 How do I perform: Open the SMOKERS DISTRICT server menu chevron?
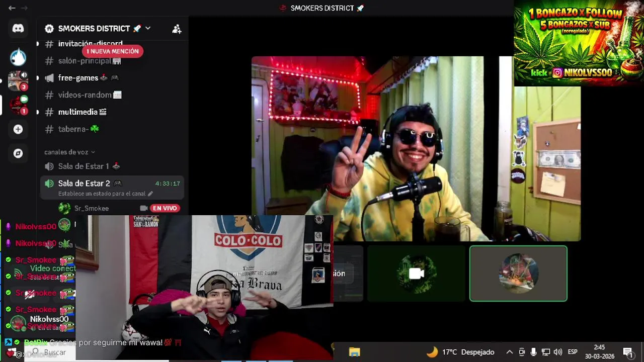pyautogui.click(x=148, y=29)
